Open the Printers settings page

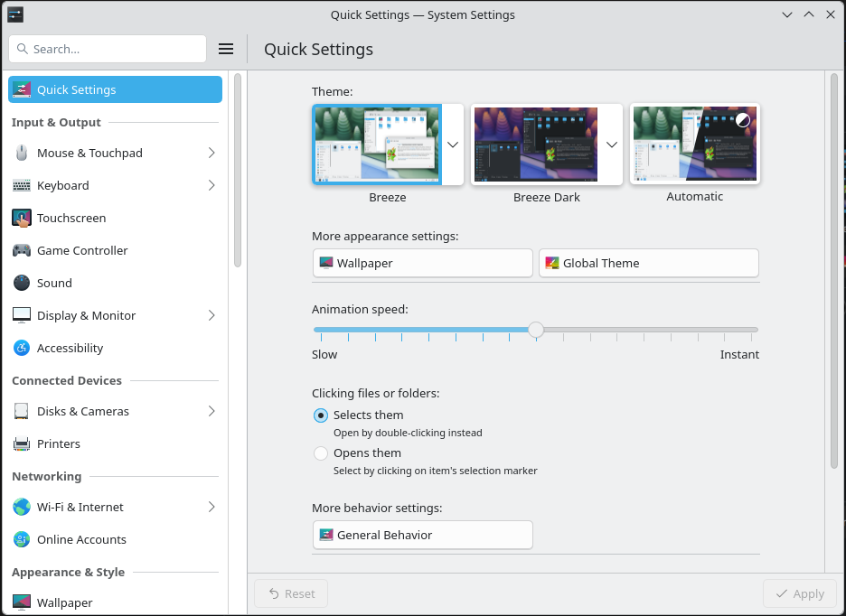click(115, 443)
